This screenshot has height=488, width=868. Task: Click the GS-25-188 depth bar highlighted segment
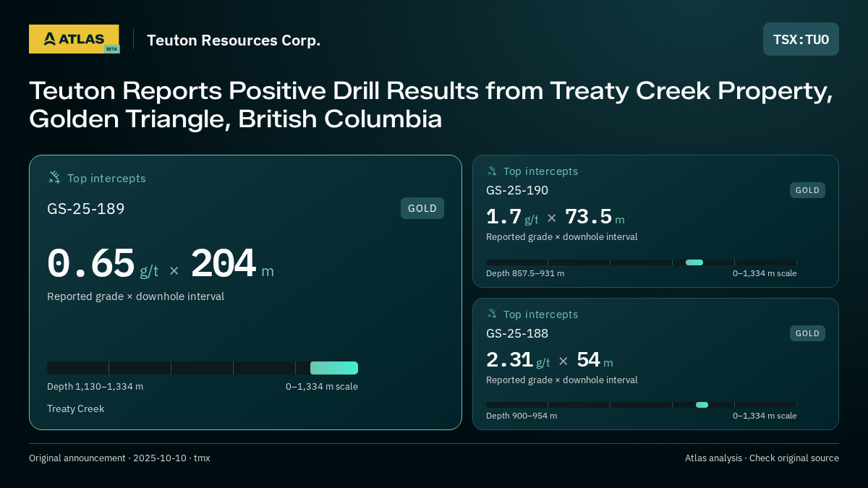(x=702, y=405)
